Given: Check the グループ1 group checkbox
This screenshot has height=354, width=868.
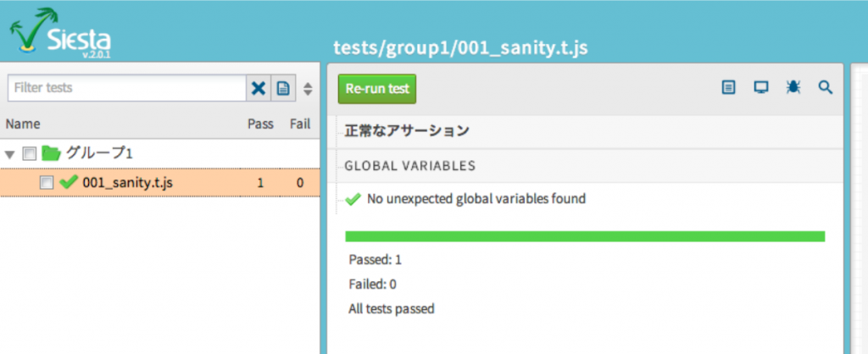Looking at the screenshot, I should coord(29,154).
